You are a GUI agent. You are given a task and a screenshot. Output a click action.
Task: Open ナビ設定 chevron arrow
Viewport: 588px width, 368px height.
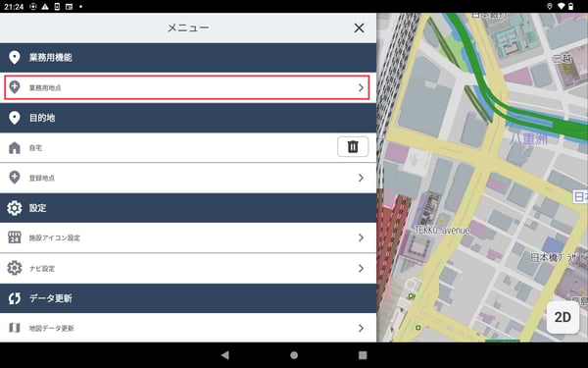point(361,268)
